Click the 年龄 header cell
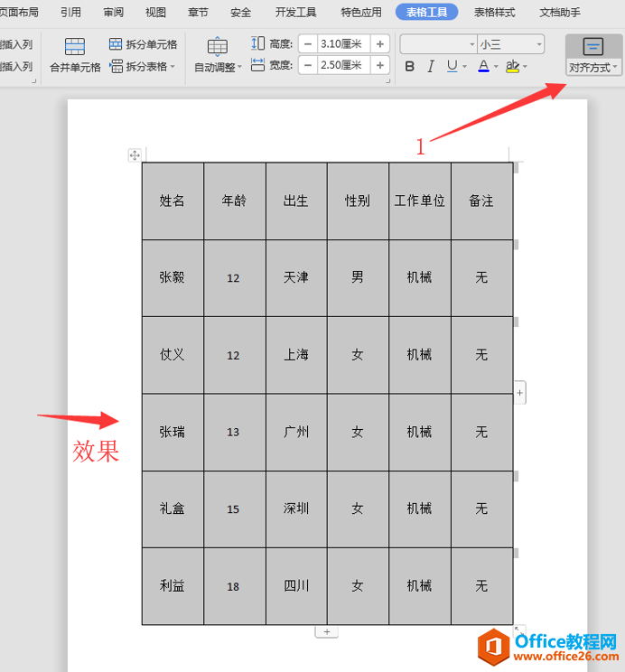The width and height of the screenshot is (625, 672). coord(235,201)
